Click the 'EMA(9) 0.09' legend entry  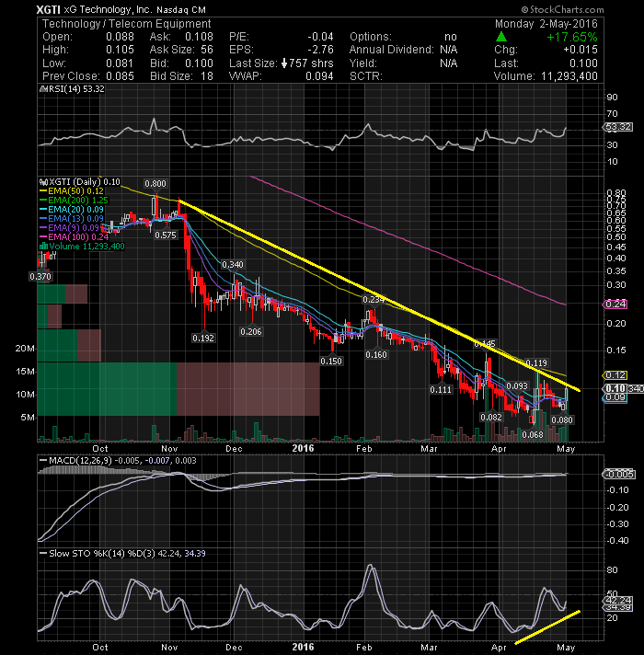pos(69,227)
